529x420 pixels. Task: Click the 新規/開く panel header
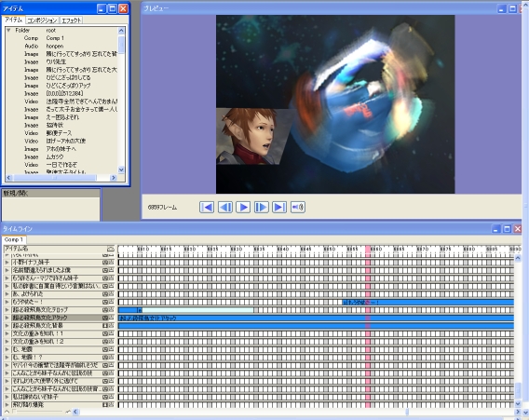[x=51, y=194]
